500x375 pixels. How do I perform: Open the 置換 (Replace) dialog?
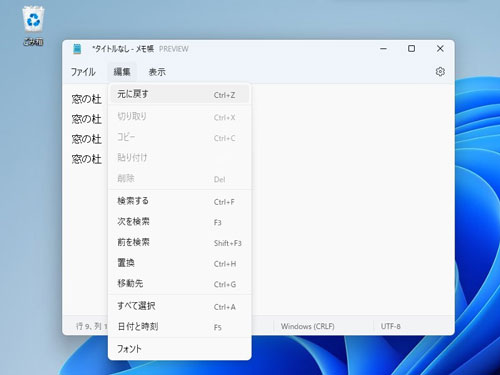pos(180,263)
